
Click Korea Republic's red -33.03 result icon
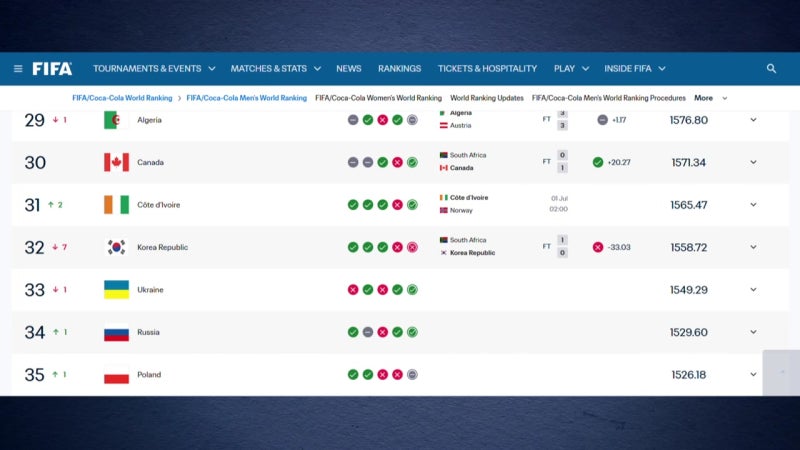[x=598, y=247]
